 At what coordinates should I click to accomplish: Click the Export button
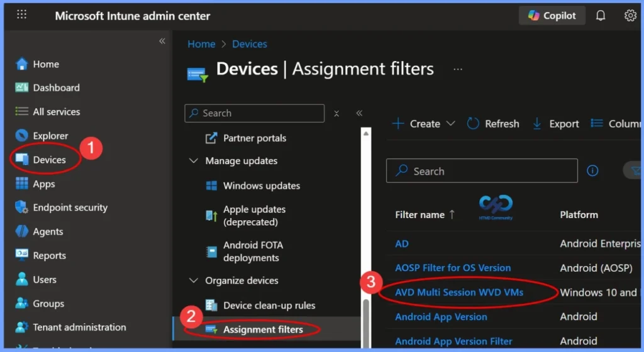(556, 123)
